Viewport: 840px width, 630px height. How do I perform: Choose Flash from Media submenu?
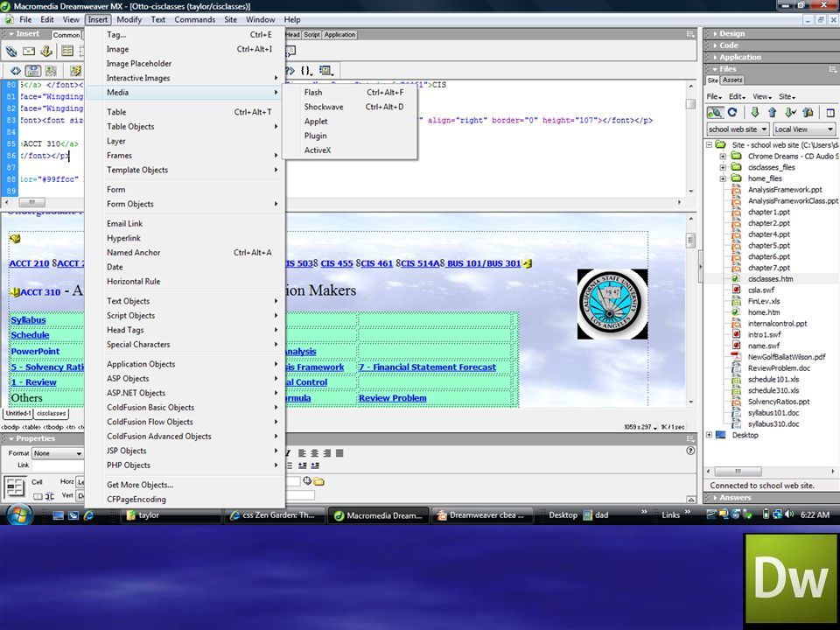pos(350,92)
